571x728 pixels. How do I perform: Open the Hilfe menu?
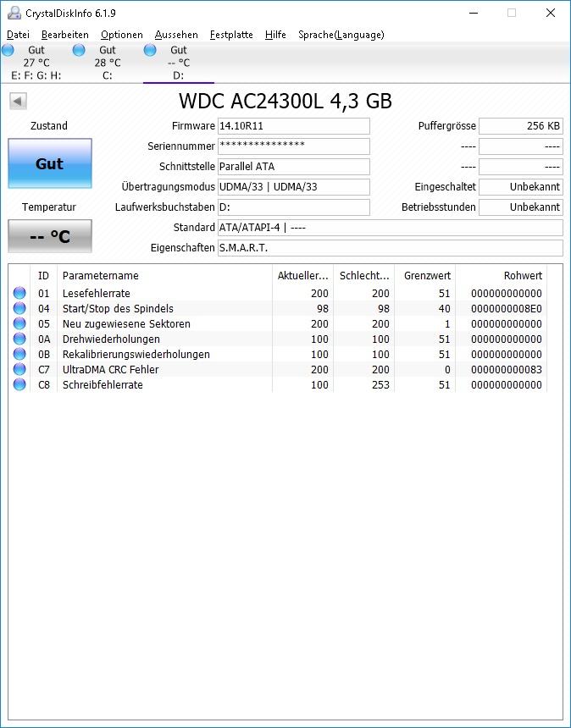(275, 35)
